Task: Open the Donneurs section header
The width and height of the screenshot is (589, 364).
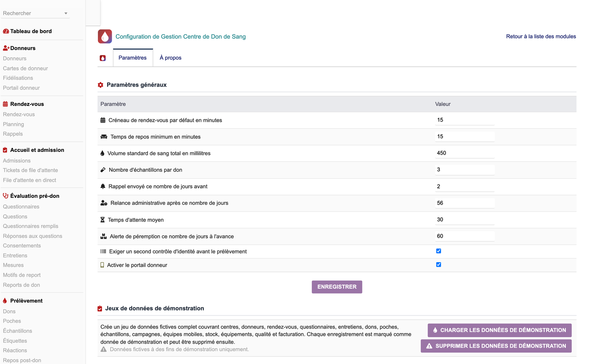Action: [23, 48]
